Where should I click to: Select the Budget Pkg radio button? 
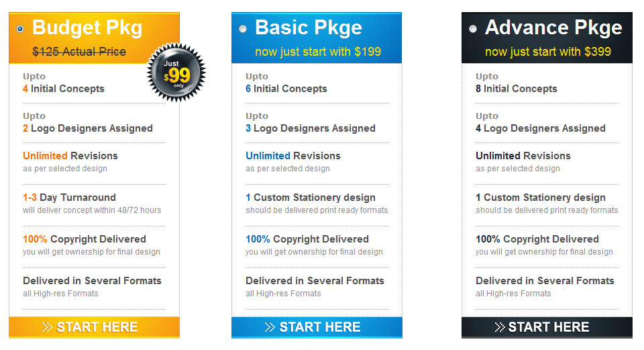tap(20, 29)
